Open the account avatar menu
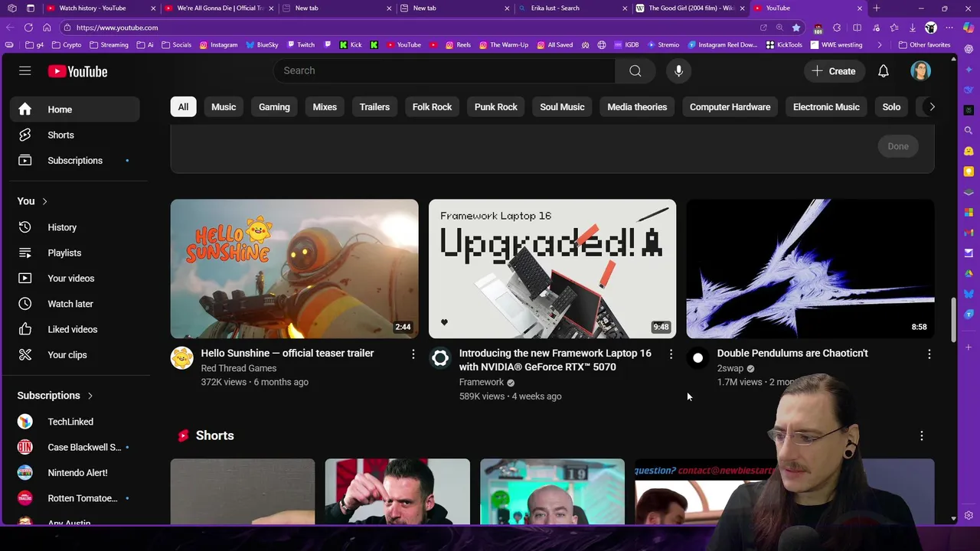This screenshot has width=980, height=551. click(x=920, y=71)
